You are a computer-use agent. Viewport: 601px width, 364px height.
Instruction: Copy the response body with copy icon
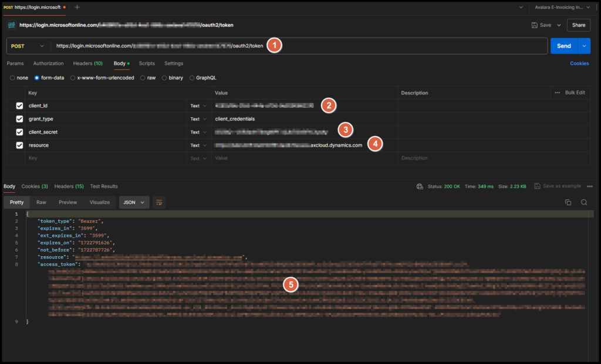click(568, 202)
